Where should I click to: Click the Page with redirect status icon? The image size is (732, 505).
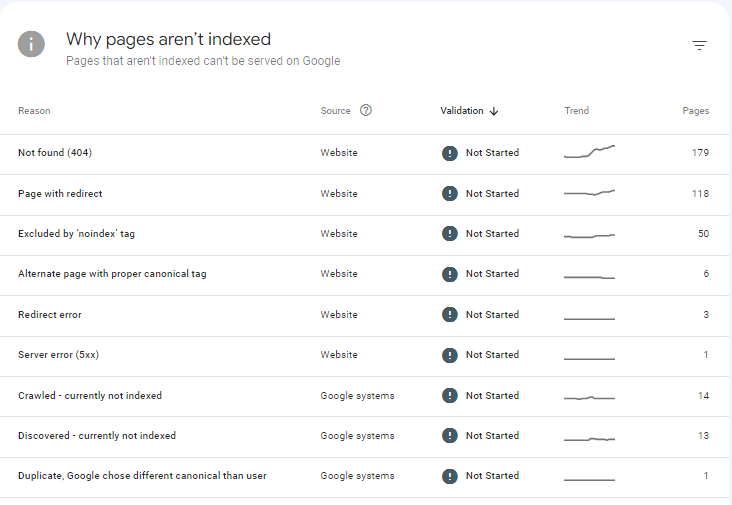tap(450, 193)
